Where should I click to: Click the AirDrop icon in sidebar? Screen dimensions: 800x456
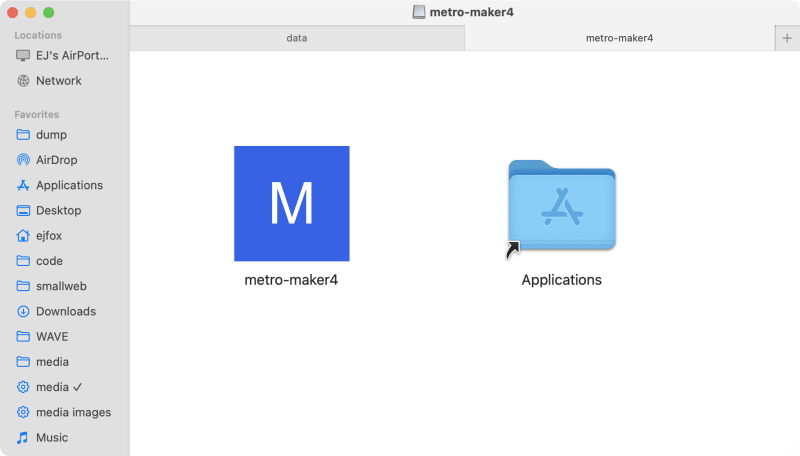coord(23,160)
